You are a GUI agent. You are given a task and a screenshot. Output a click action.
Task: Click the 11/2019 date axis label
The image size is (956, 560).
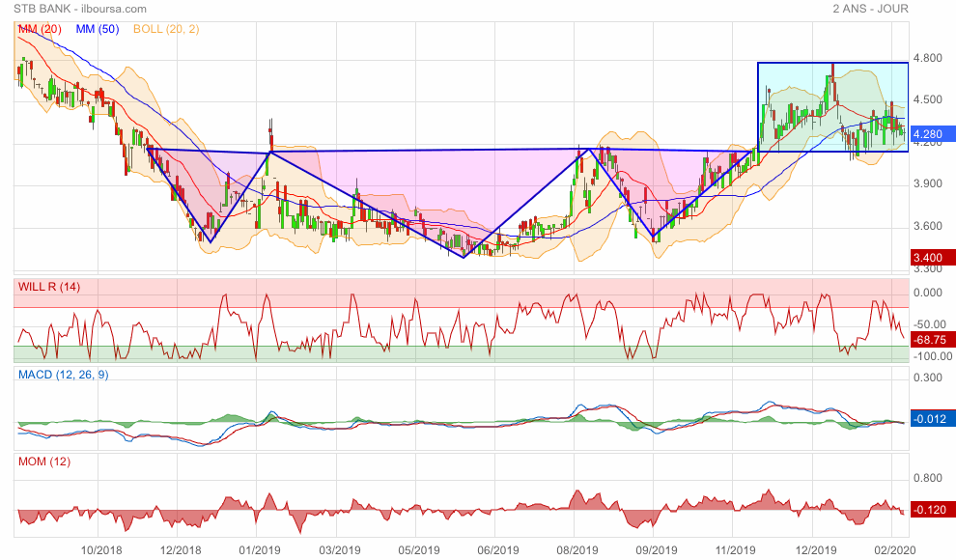click(735, 550)
